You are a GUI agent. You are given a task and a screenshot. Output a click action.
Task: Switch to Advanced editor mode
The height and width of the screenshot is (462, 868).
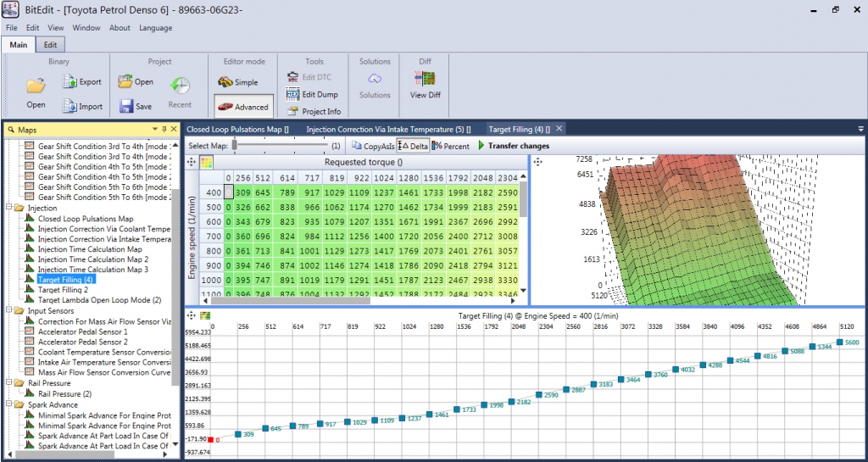[x=243, y=107]
